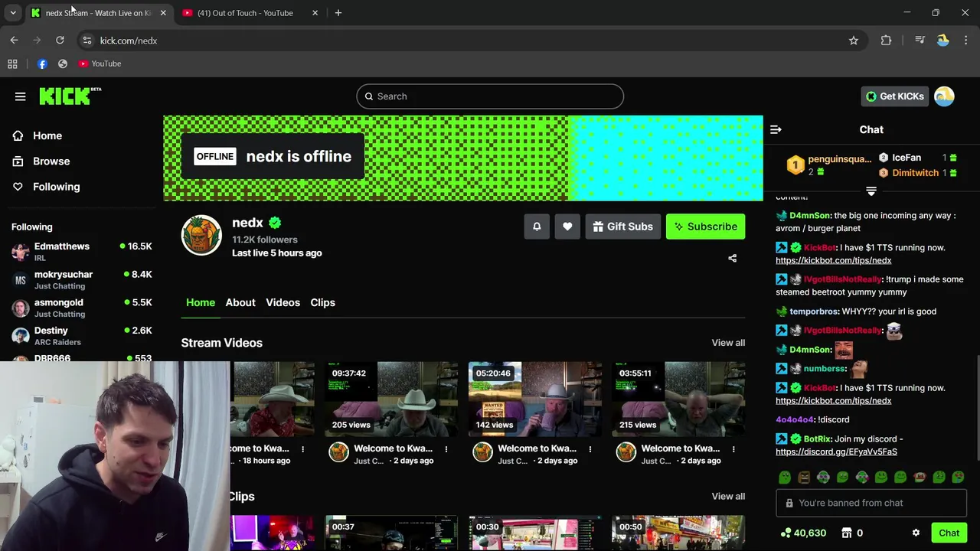Expand the chat leaderboard arrow
Screen dimensions: 980x551
(x=871, y=191)
